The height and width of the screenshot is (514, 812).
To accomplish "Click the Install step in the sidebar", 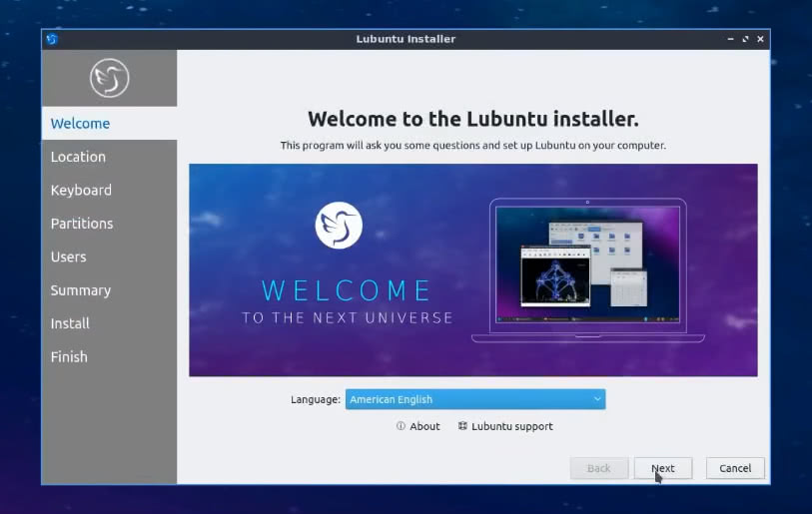I will [70, 323].
